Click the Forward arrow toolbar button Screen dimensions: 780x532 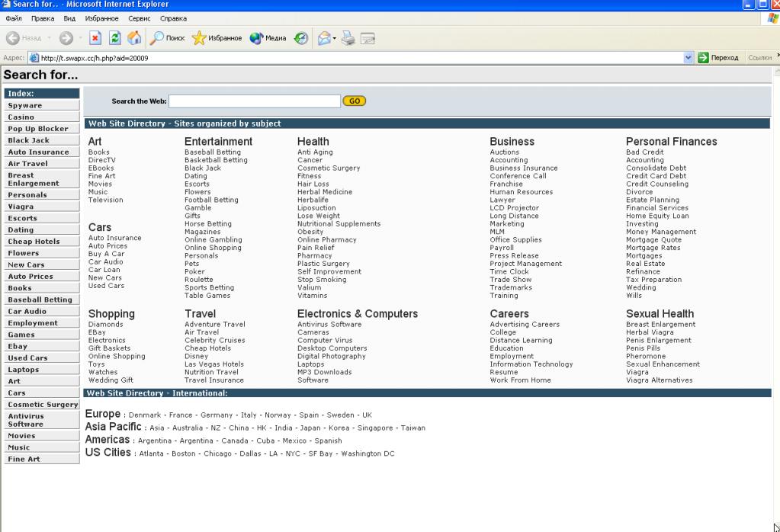coord(66,38)
